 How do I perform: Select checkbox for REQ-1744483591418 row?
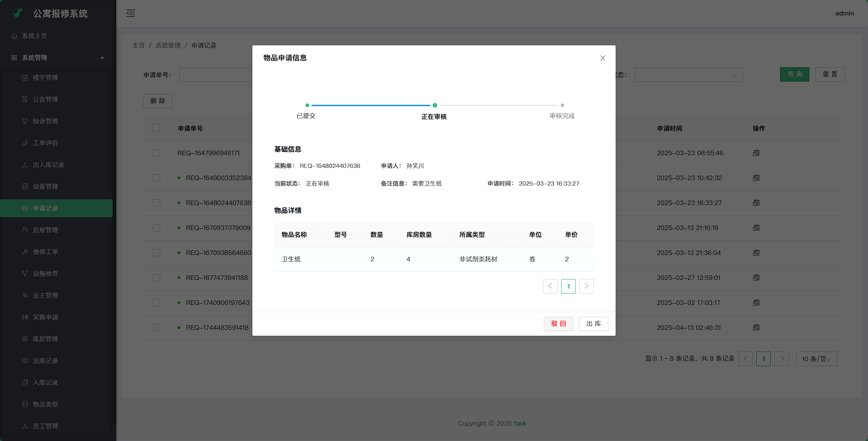[x=157, y=328]
